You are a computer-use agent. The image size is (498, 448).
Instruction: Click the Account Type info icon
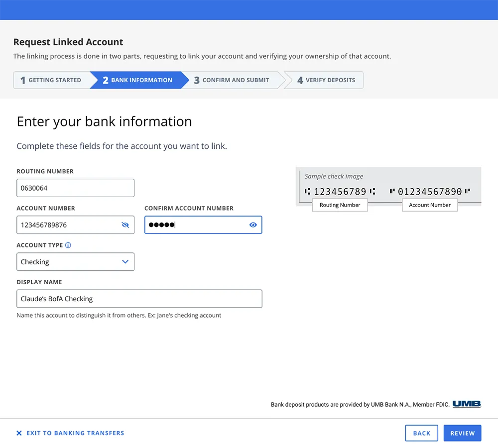coord(68,245)
